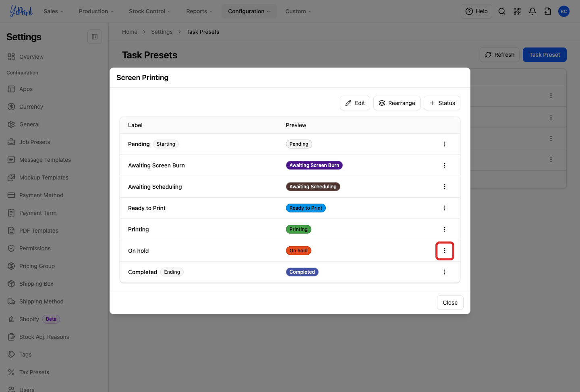This screenshot has height=392, width=580.
Task: Click the purple Awaiting Screen Burn badge
Action: (314, 165)
